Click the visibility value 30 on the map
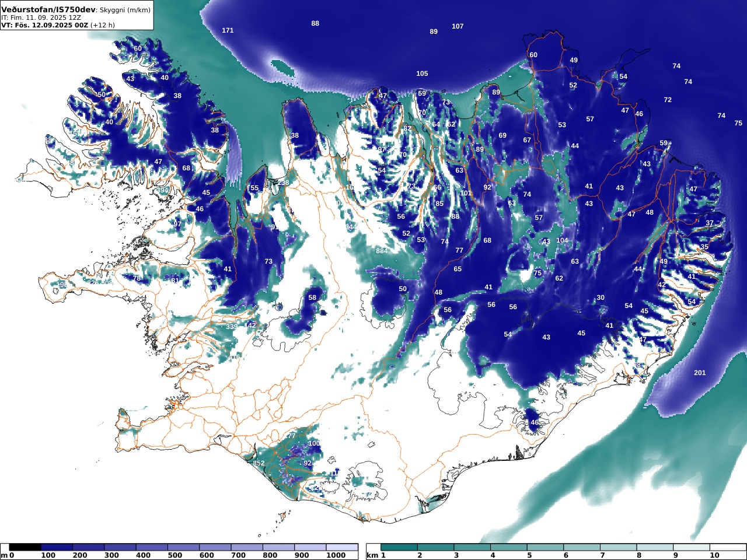747x560 pixels. pyautogui.click(x=601, y=297)
